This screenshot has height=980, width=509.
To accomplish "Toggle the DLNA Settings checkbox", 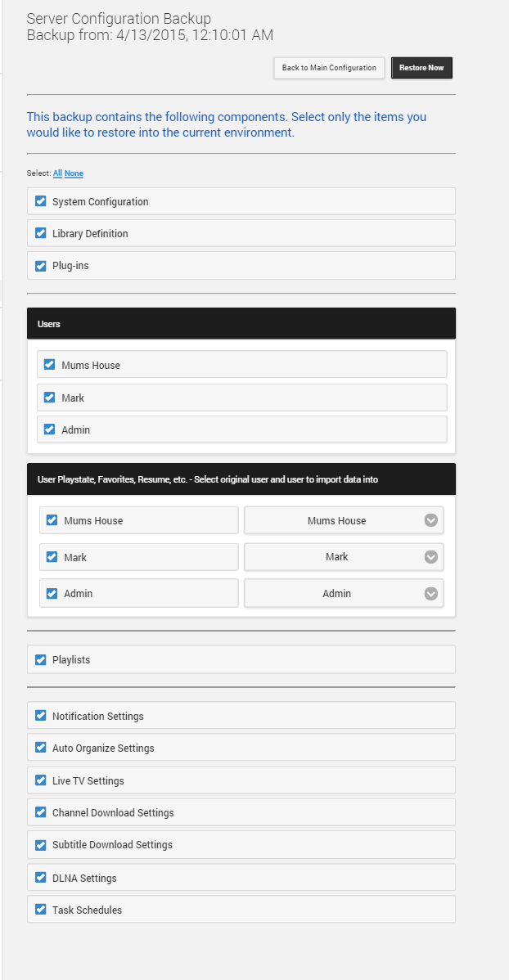I will click(41, 878).
